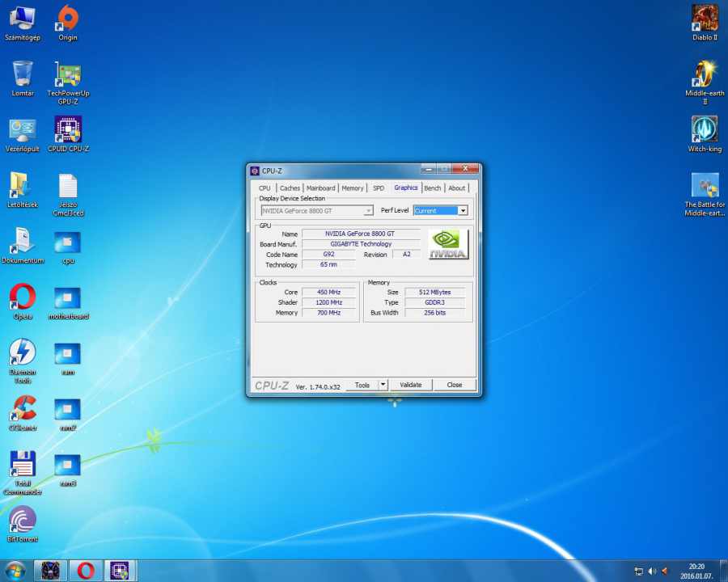Launch Daemon Tools from the desktop
This screenshot has width=728, height=582.
[23, 361]
